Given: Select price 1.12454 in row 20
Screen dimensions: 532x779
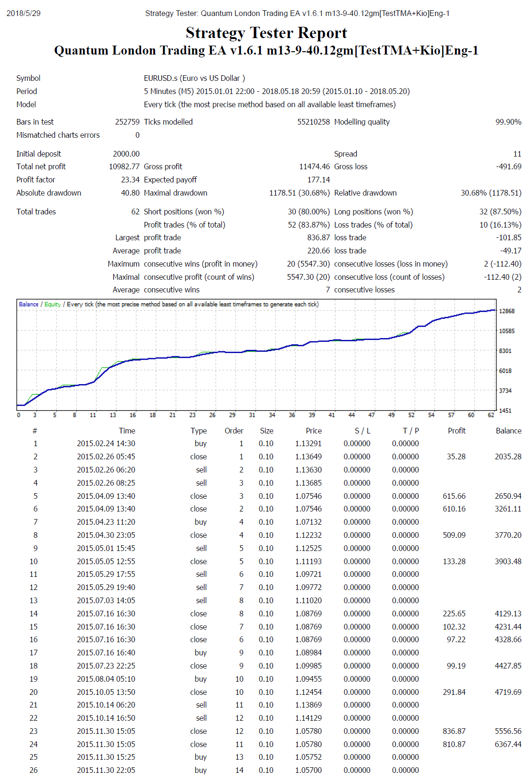Looking at the screenshot, I should (x=308, y=692).
